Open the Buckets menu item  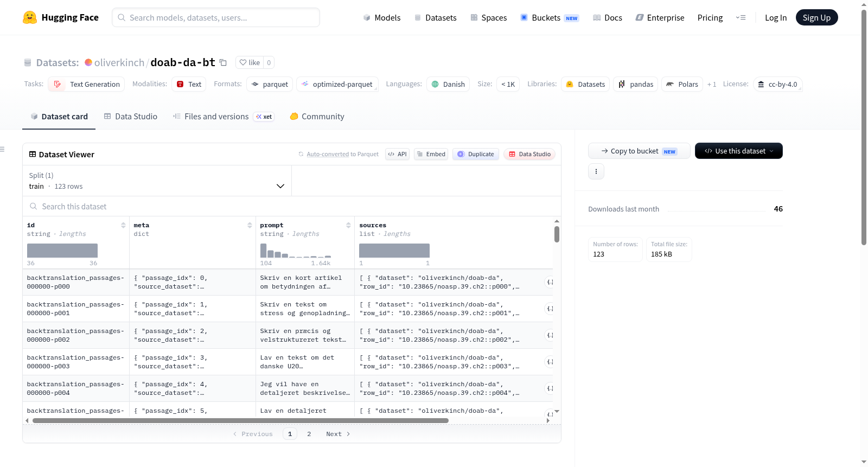coord(550,17)
